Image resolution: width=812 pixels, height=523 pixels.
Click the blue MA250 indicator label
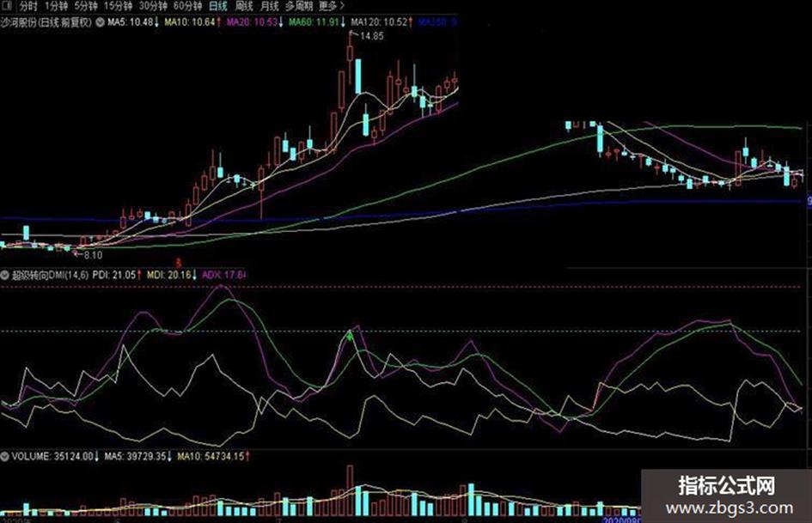pyautogui.click(x=437, y=22)
